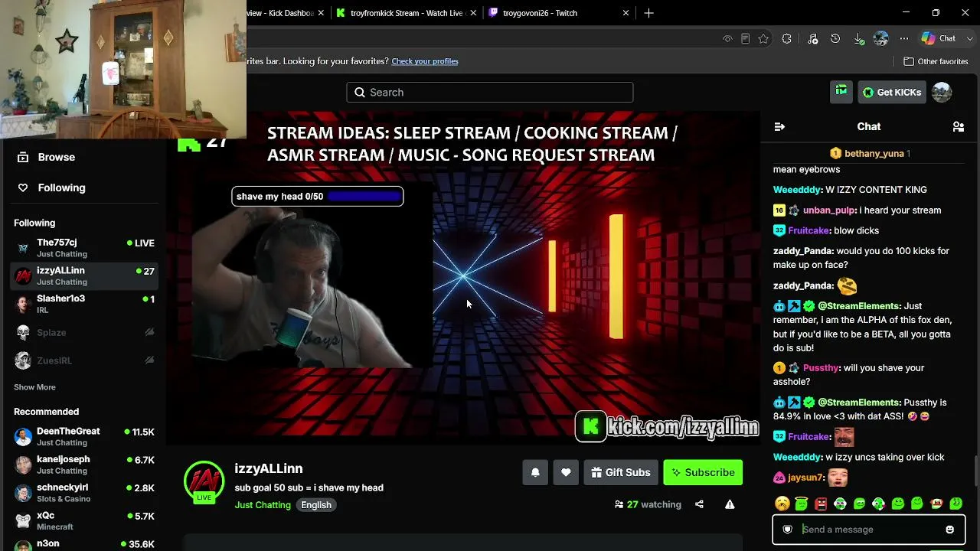
Task: Click the English language tag
Action: pyautogui.click(x=316, y=505)
